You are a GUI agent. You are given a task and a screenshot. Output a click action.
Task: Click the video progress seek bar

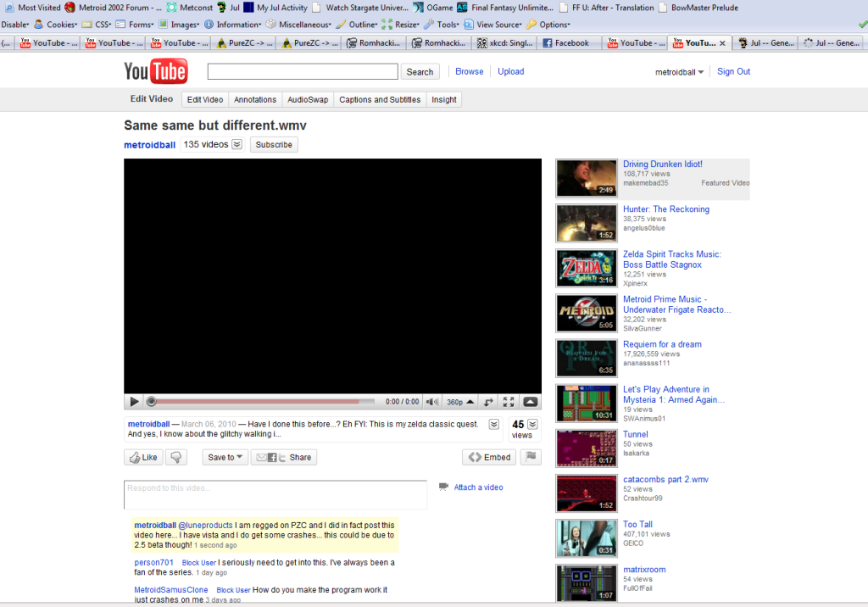tap(263, 402)
